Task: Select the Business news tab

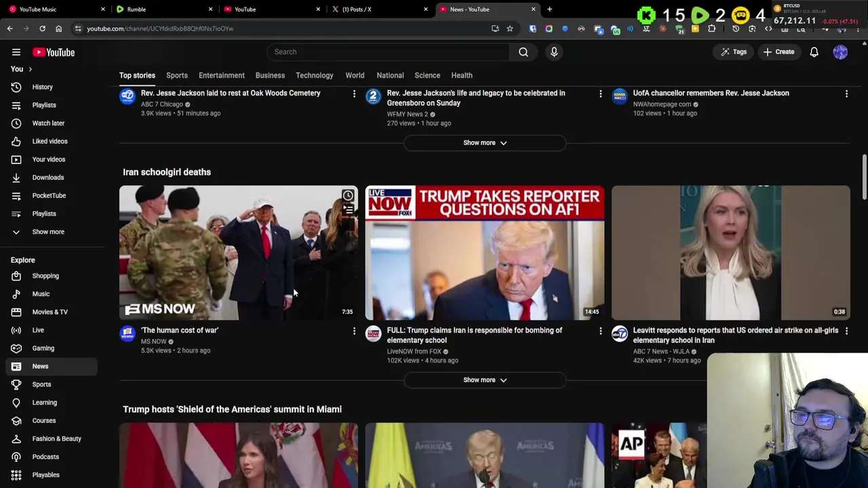Action: point(270,75)
